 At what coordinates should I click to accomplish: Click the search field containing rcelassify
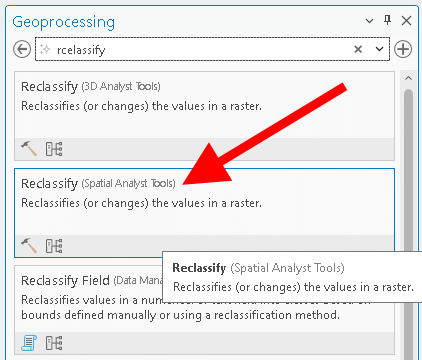click(212, 49)
